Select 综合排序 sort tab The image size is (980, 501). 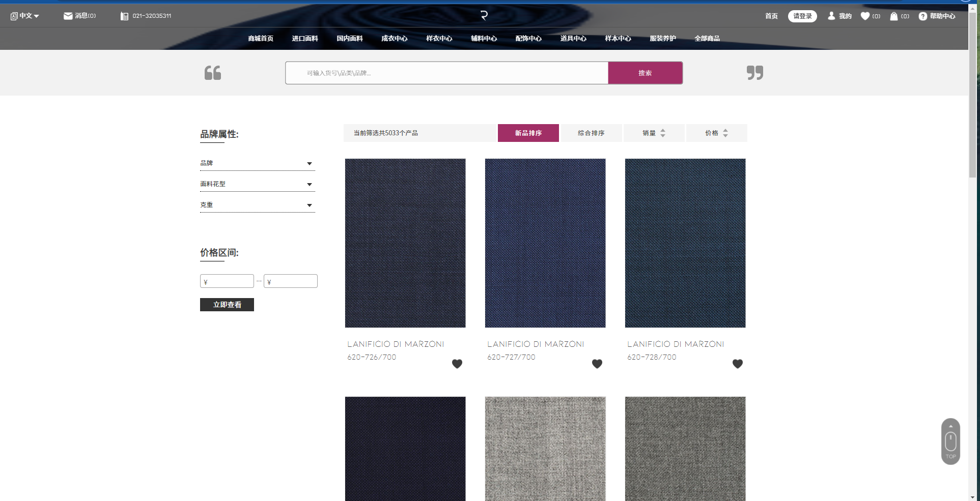pos(591,133)
